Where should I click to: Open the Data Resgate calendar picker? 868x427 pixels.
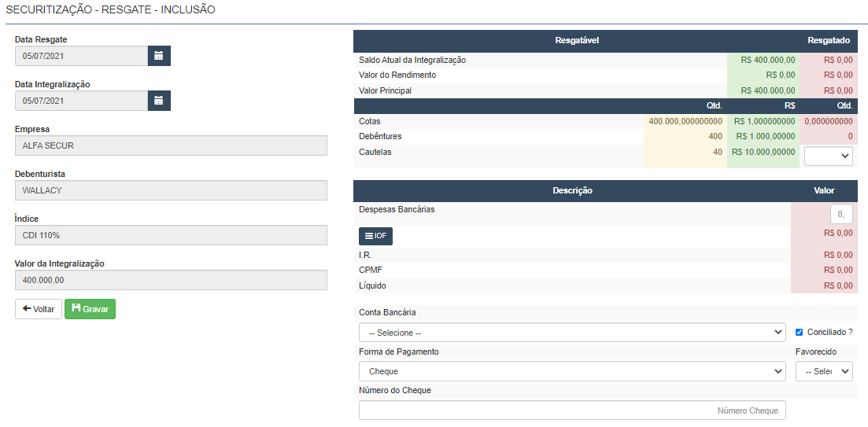[x=159, y=56]
